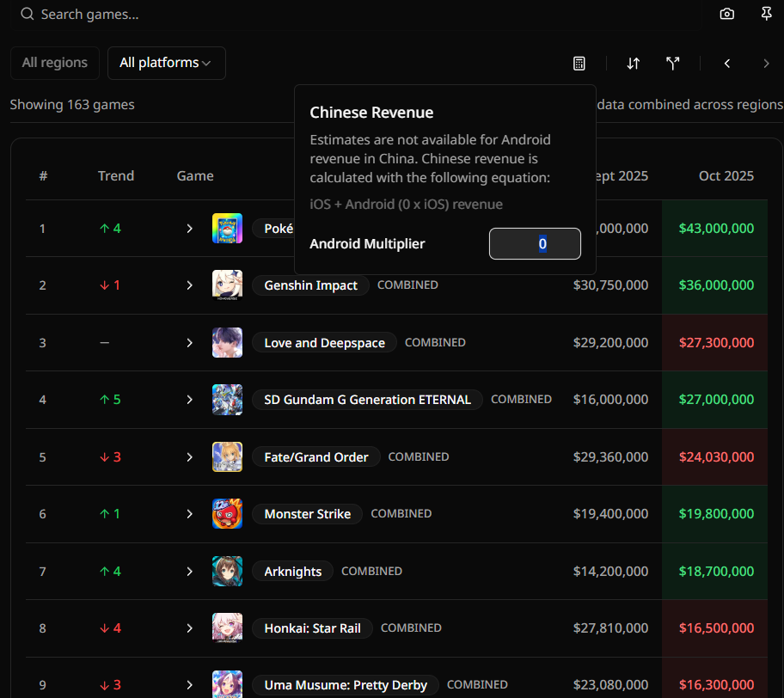Click the Genshin Impact game icon
784x698 pixels.
pos(227,285)
